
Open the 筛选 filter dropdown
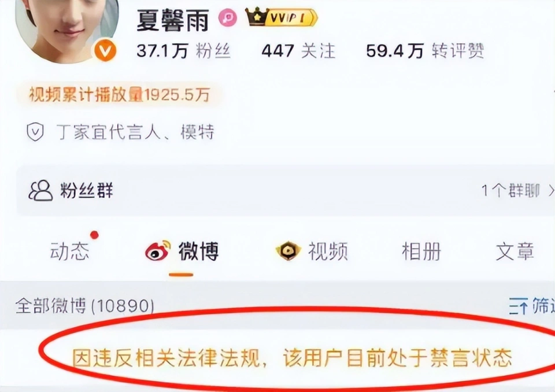[x=532, y=306]
